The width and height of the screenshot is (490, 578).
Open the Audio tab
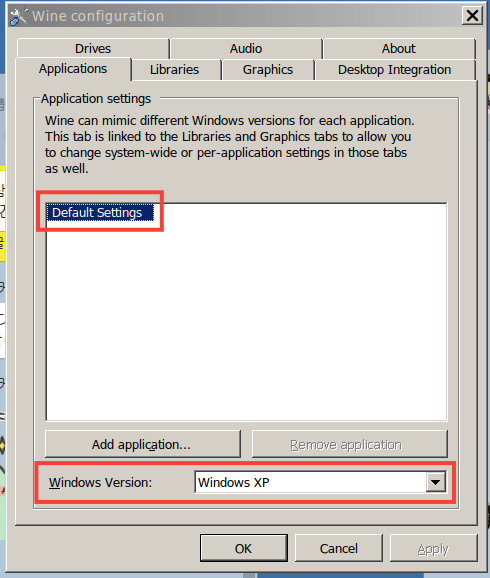coord(246,49)
